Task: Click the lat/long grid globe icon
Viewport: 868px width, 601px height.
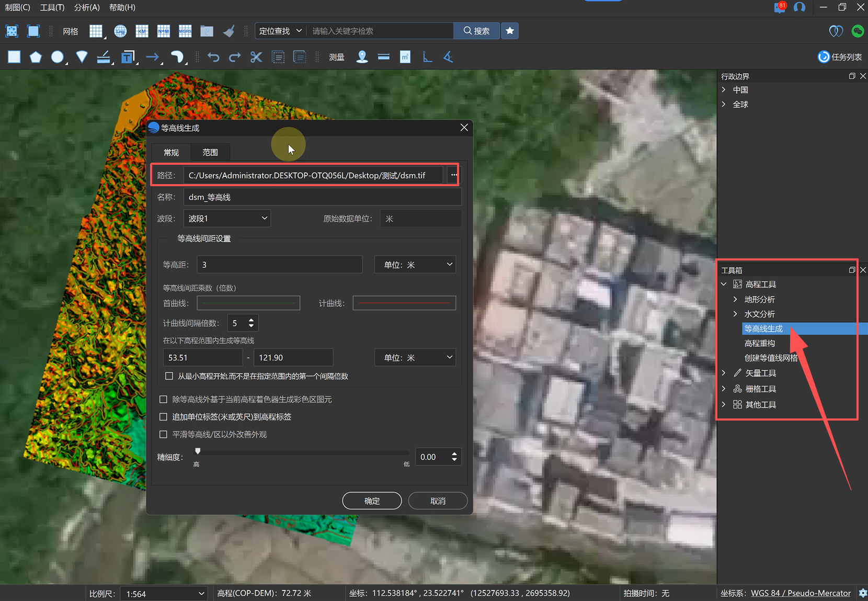Action: point(120,31)
